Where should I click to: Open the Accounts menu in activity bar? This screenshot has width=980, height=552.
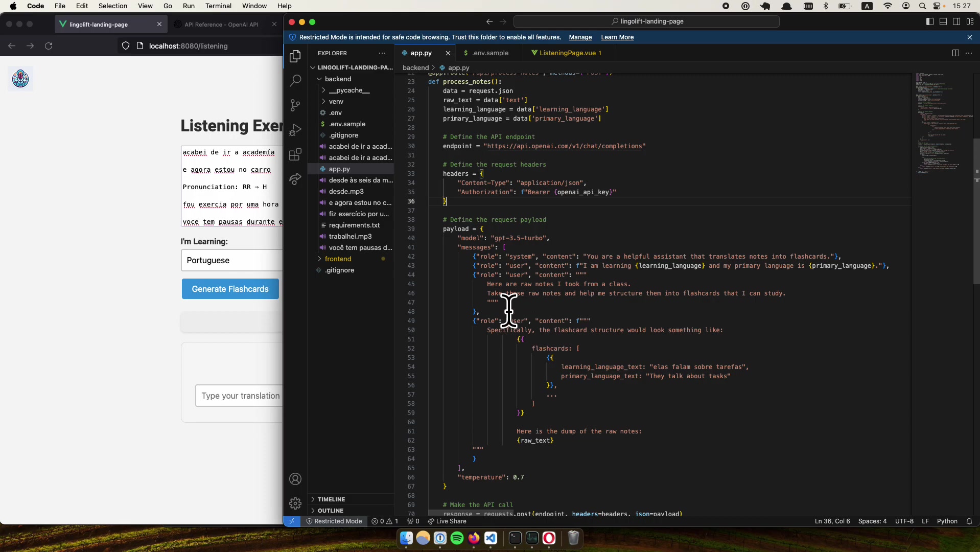pyautogui.click(x=295, y=479)
